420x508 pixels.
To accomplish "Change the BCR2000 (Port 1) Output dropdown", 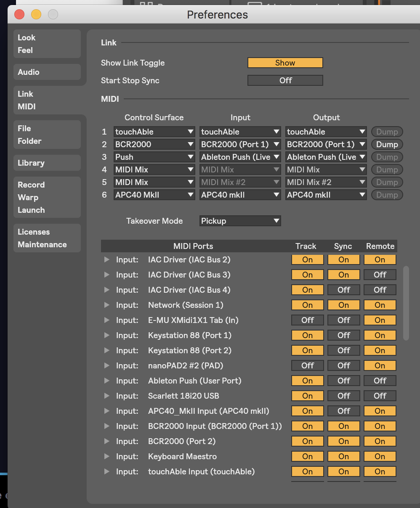I will (x=326, y=144).
